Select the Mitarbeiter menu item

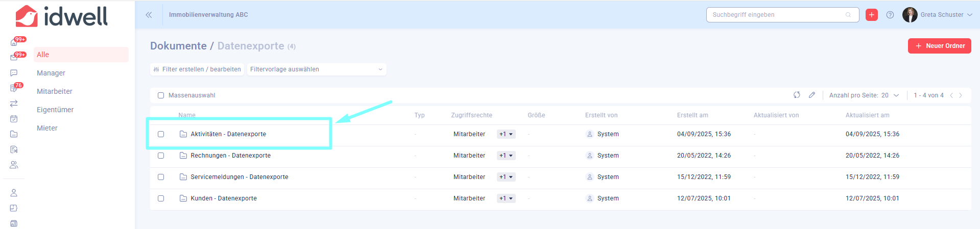[x=55, y=91]
